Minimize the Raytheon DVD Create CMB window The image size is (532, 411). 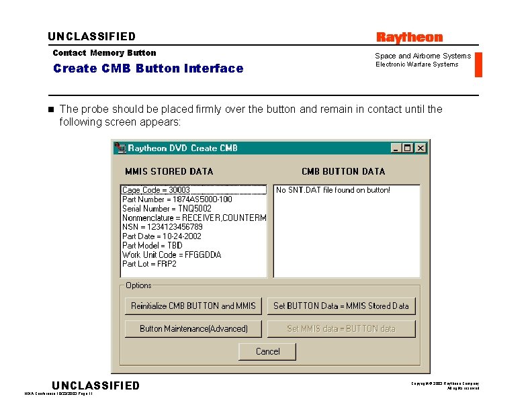pos(396,148)
